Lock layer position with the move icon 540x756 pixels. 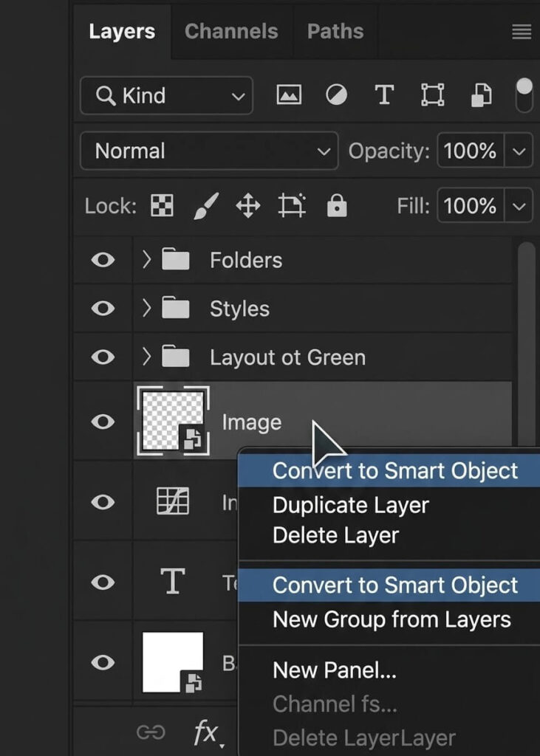coord(248,206)
